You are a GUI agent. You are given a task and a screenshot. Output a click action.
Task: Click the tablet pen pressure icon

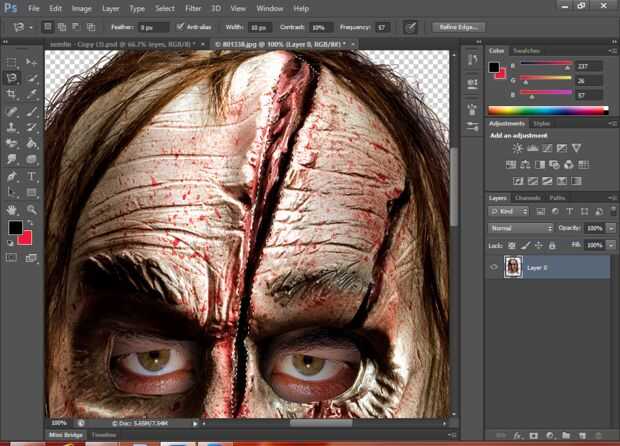[x=410, y=27]
